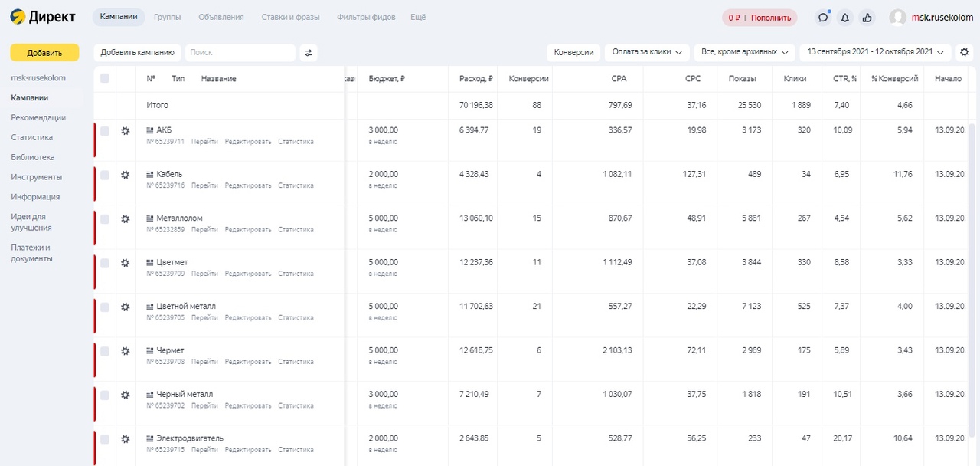Click the gear icon for Чермет campaign
This screenshot has height=466, width=980.
[x=126, y=350]
